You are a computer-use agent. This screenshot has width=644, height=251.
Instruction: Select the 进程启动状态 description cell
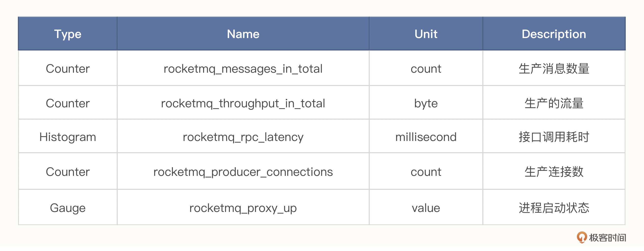(x=554, y=208)
